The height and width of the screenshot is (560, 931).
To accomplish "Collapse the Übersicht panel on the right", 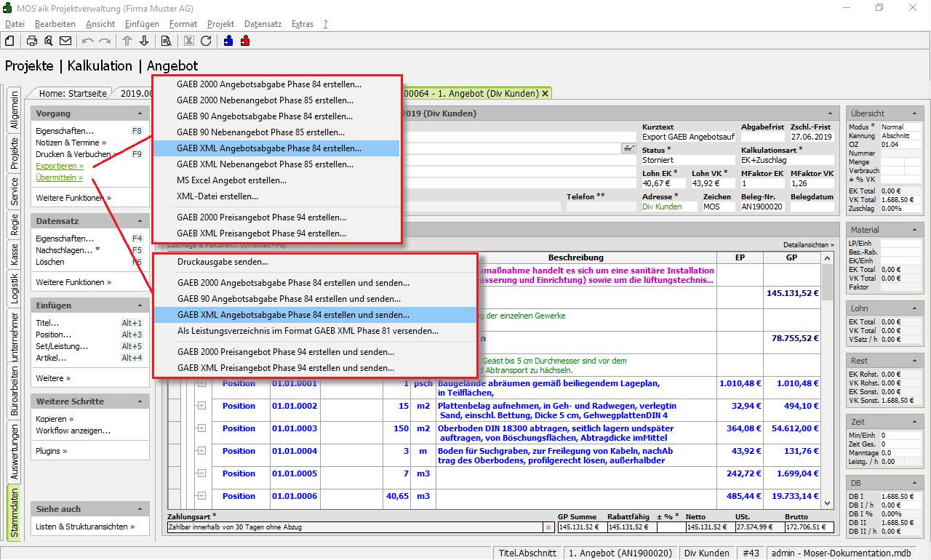I will click(x=914, y=113).
